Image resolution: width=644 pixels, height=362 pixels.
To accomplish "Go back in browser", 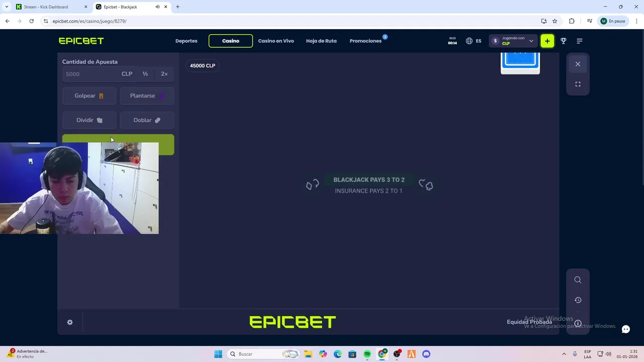I will (x=7, y=21).
